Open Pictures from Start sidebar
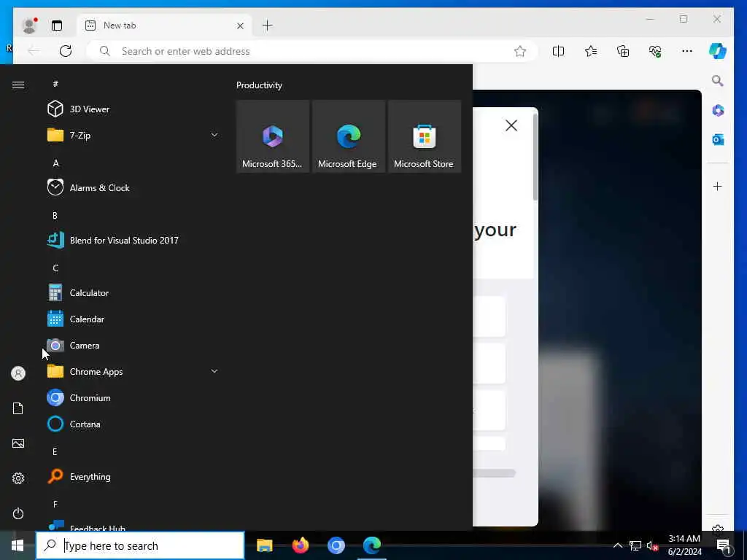 coord(18,443)
